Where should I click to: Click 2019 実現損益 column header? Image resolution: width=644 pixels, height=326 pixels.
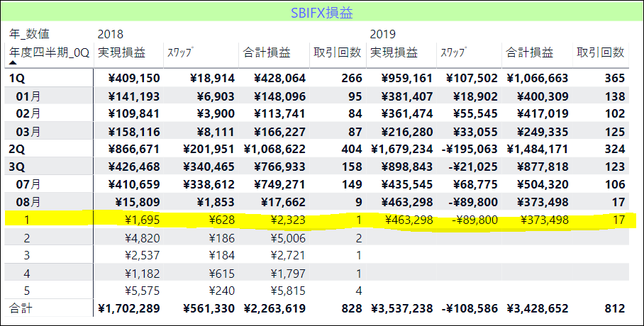pos(394,52)
